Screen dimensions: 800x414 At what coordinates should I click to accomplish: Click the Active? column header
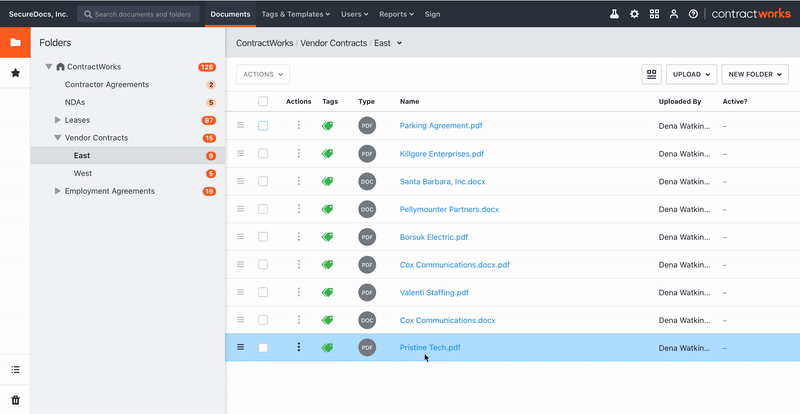tap(735, 102)
